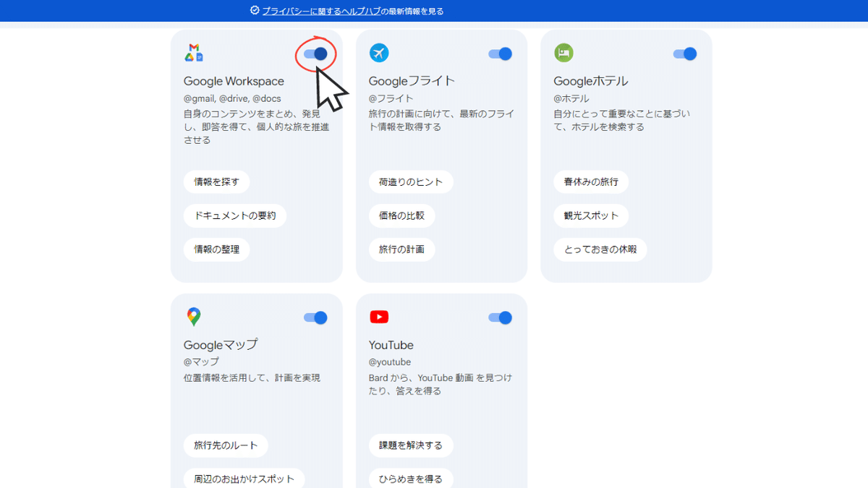This screenshot has width=868, height=488.
Task: Switch off the Googleマップ extension toggle
Action: tap(315, 317)
